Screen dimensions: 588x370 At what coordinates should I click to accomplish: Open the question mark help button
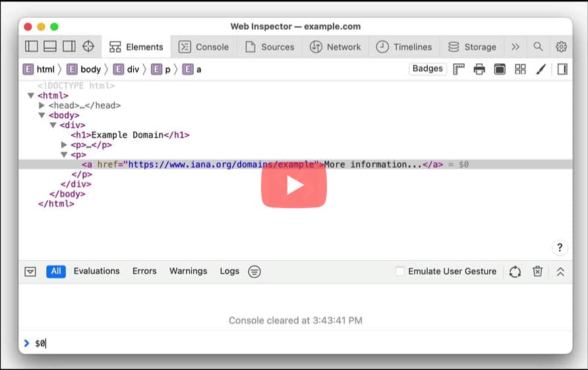pyautogui.click(x=560, y=248)
